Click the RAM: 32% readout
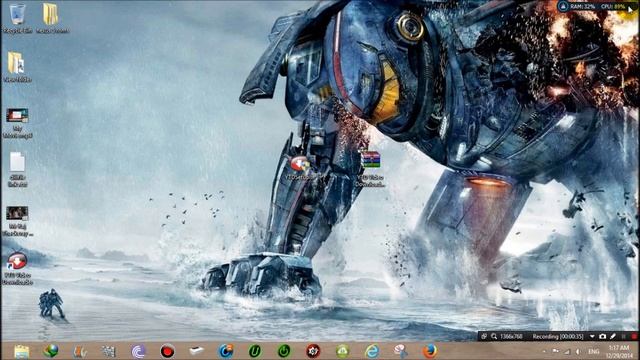The height and width of the screenshot is (360, 640). [583, 7]
